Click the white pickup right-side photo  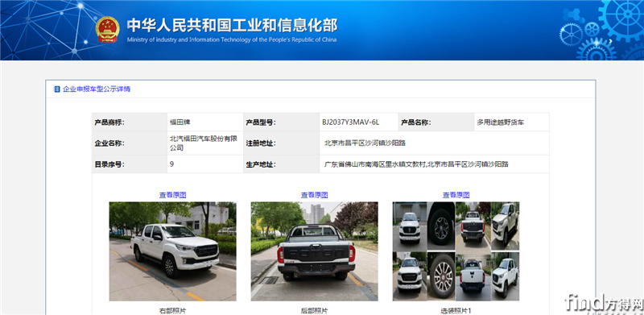(172, 251)
